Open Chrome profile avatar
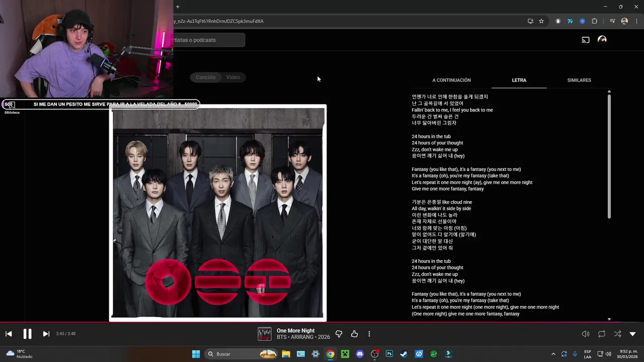644x362 pixels. tap(624, 21)
